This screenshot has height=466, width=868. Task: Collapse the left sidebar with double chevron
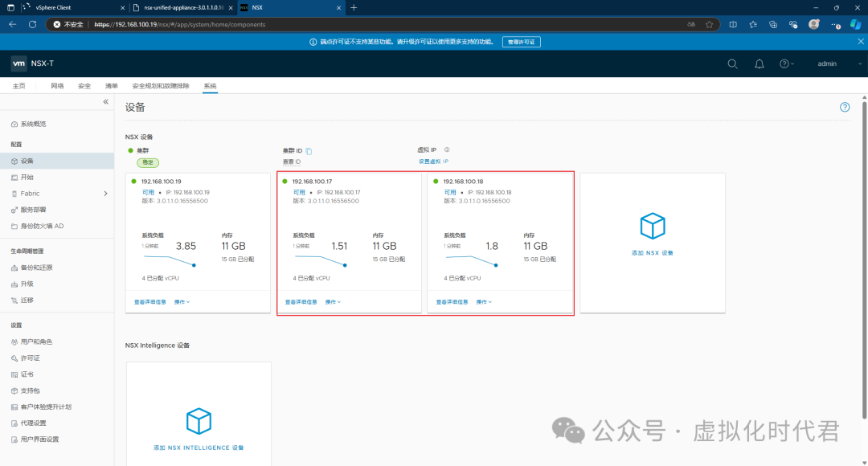(106, 102)
